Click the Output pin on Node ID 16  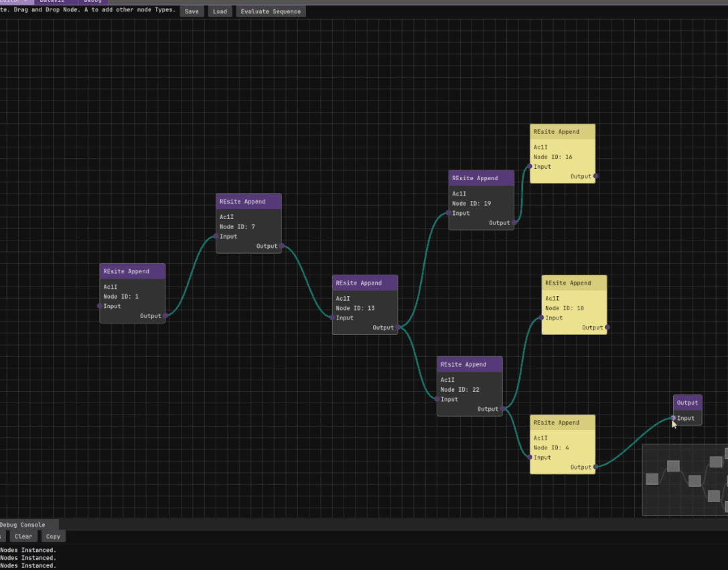tap(595, 176)
